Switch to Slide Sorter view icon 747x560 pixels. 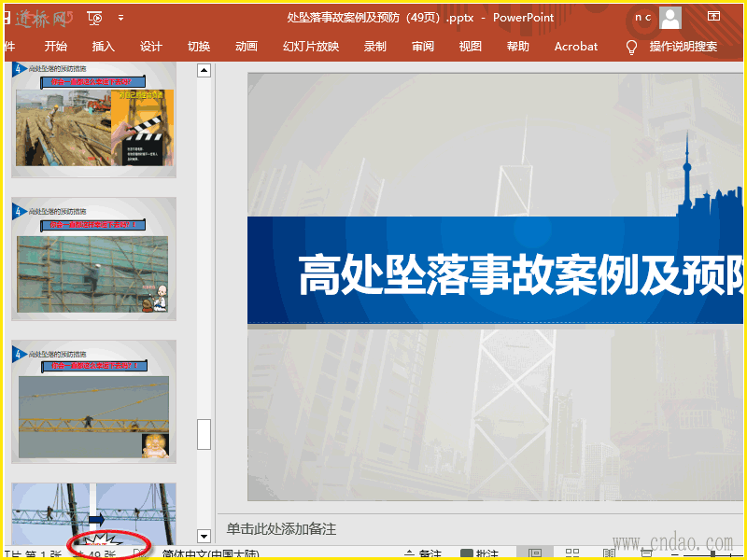(572, 553)
